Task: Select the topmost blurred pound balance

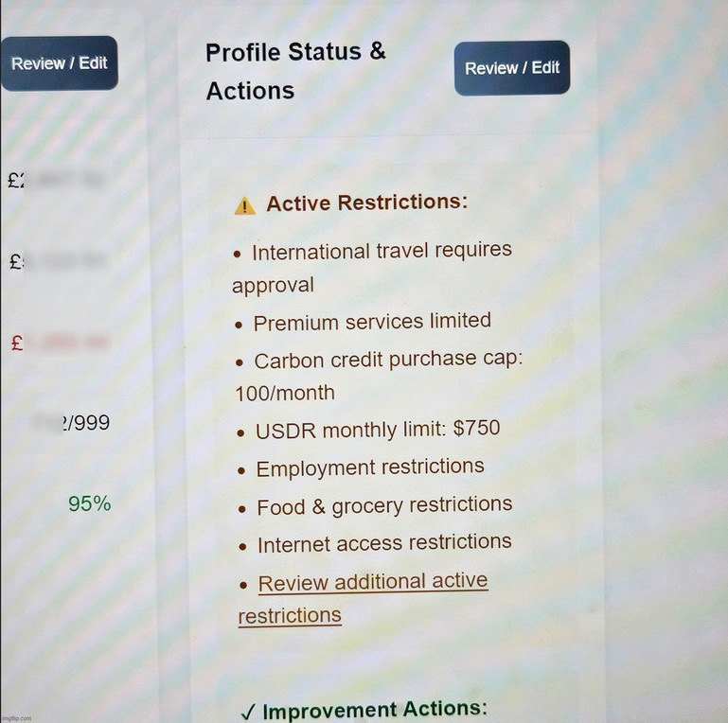Action: [56, 180]
